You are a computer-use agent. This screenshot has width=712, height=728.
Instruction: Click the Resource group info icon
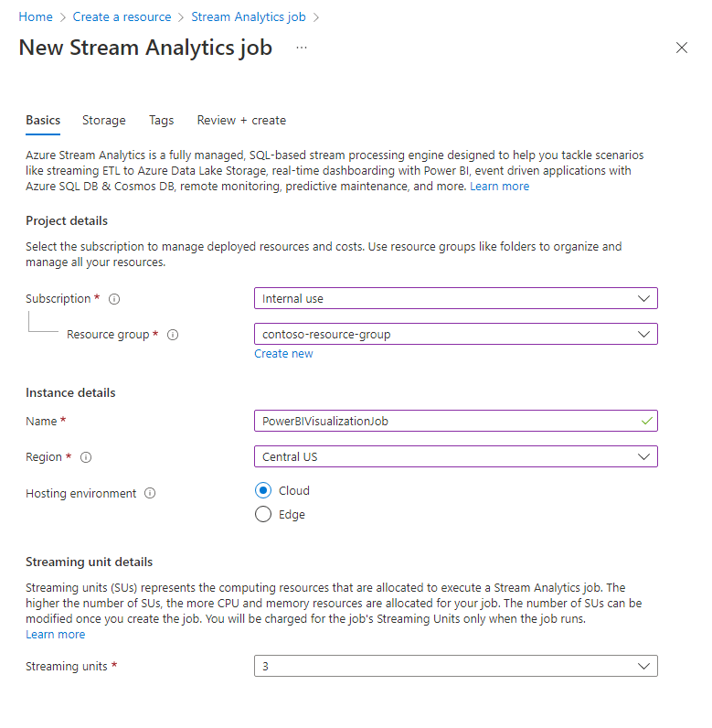173,335
